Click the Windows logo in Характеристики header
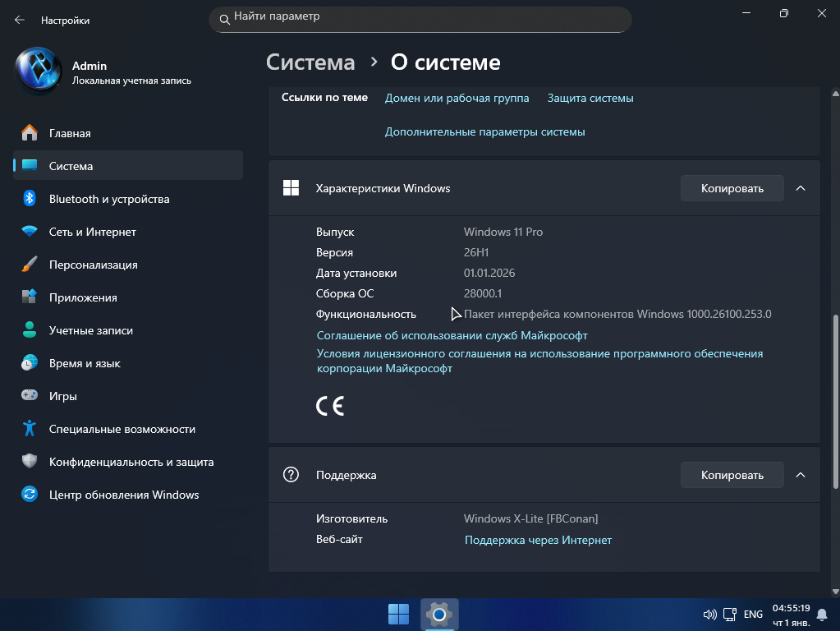This screenshot has height=631, width=840. click(x=291, y=187)
